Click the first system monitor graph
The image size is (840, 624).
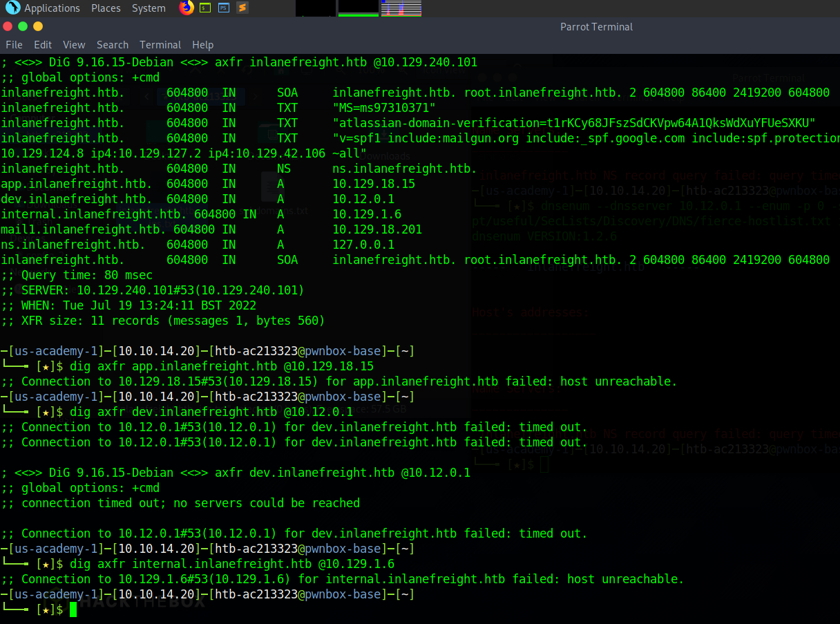(316, 8)
